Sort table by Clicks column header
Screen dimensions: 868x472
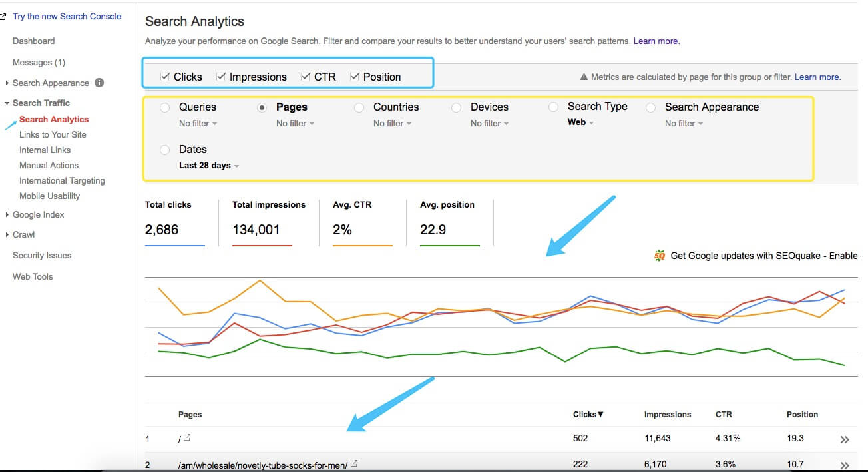point(588,414)
